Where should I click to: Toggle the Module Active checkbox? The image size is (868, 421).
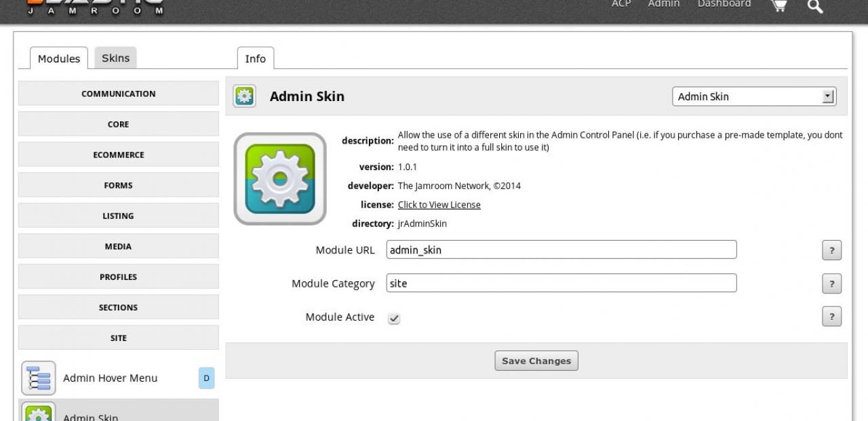[x=394, y=318]
